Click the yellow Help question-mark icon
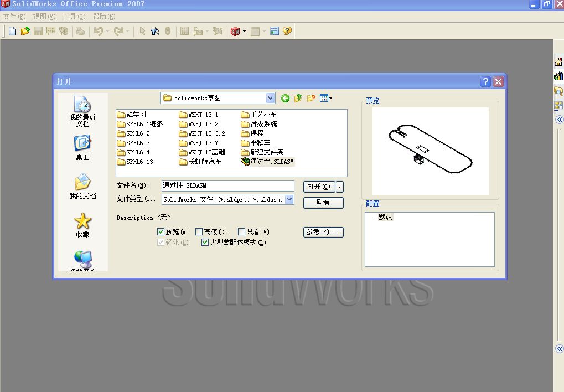The height and width of the screenshot is (392, 564). [x=287, y=31]
